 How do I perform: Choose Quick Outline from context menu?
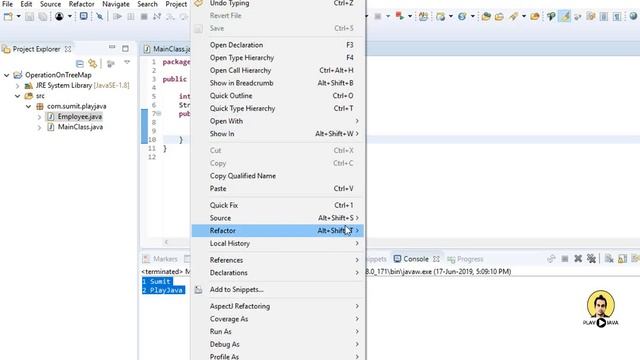278,96
